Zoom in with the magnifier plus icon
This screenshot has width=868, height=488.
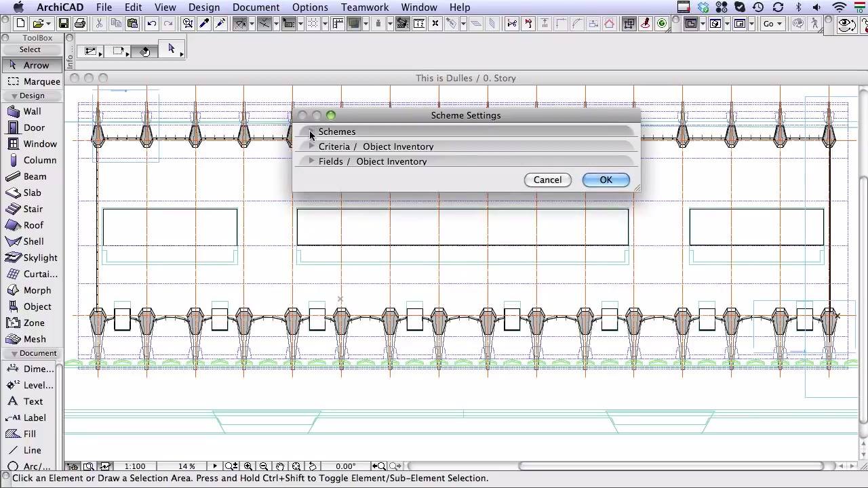pyautogui.click(x=248, y=466)
